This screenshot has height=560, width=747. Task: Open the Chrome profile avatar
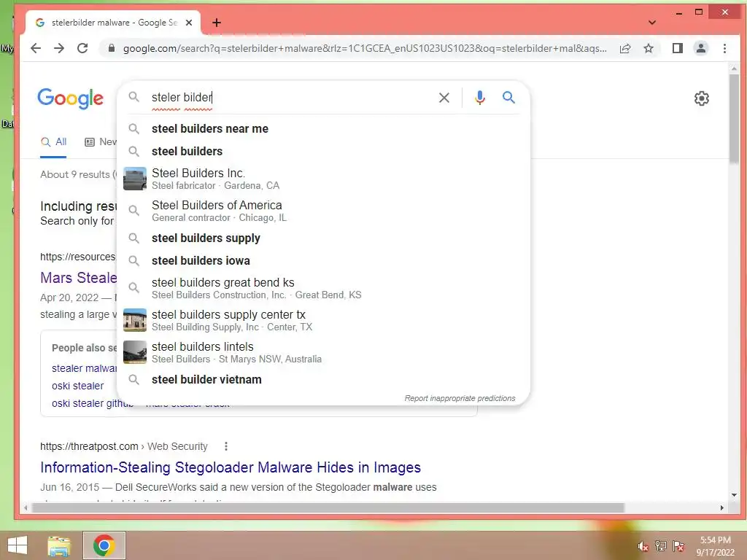[x=701, y=48]
